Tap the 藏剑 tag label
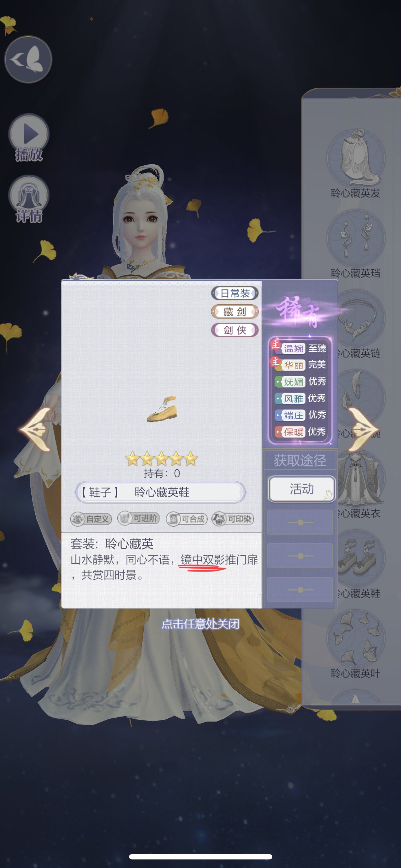Image resolution: width=401 pixels, height=868 pixels. pos(235,312)
